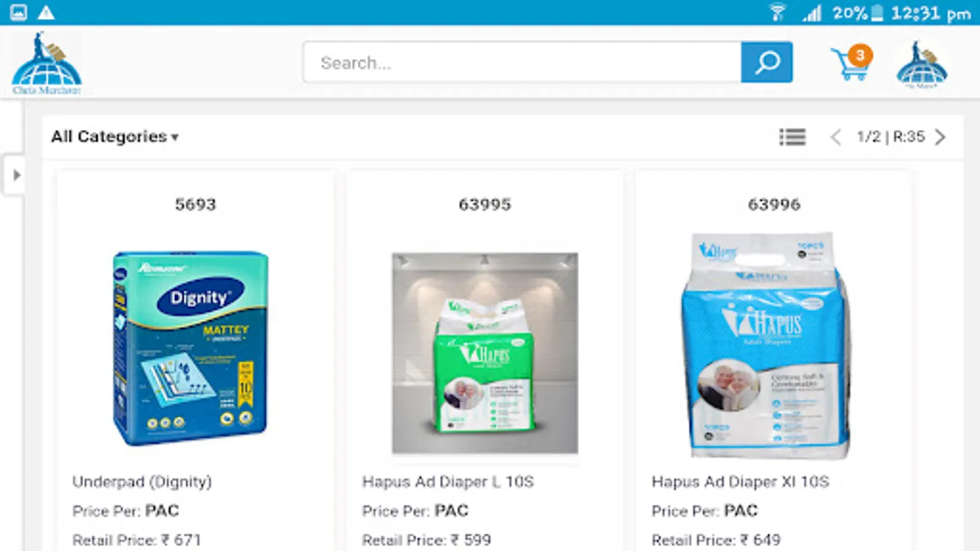Select the Hapus Ad Diaper L 10S title

pos(448,482)
